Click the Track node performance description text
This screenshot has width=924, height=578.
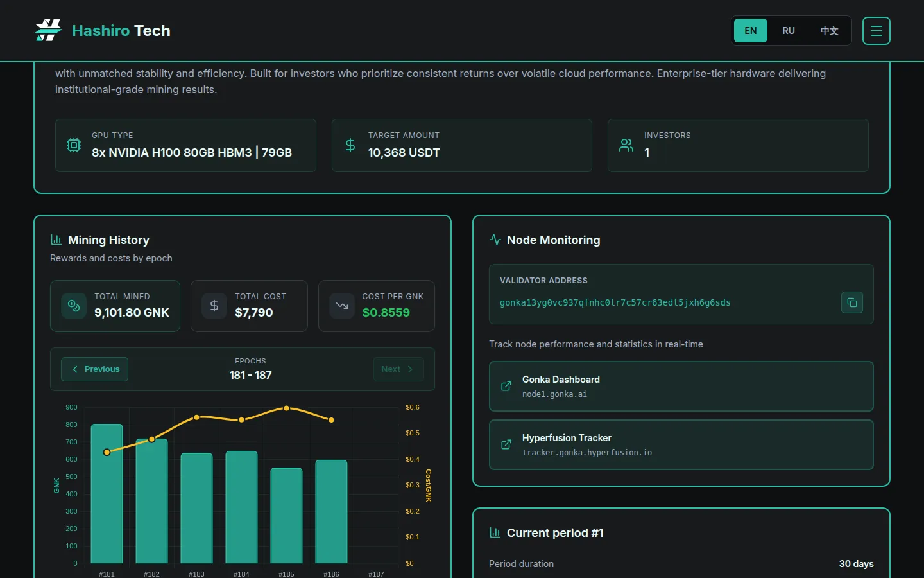[596, 344]
